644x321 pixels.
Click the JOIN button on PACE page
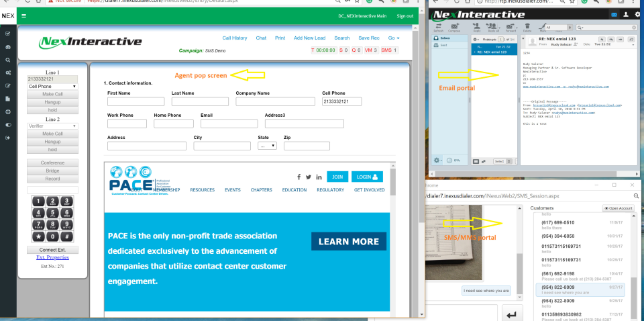pyautogui.click(x=337, y=177)
